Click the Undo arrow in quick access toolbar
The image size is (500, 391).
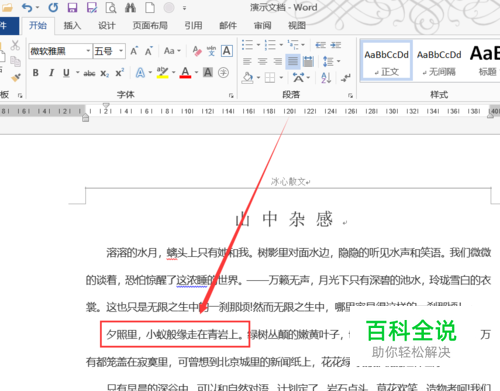27,8
